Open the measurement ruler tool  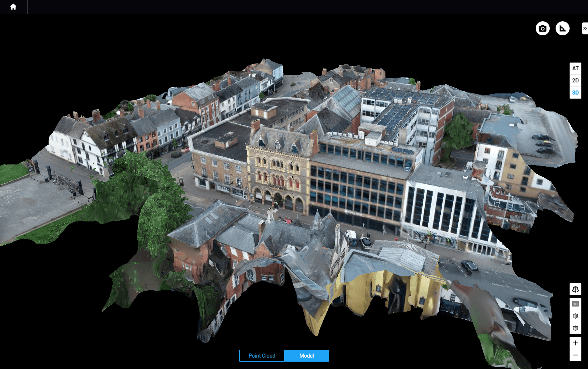coord(562,28)
